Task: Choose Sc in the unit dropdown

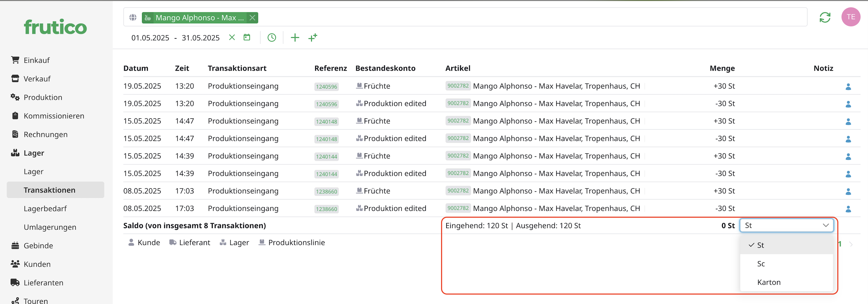Action: pos(761,264)
